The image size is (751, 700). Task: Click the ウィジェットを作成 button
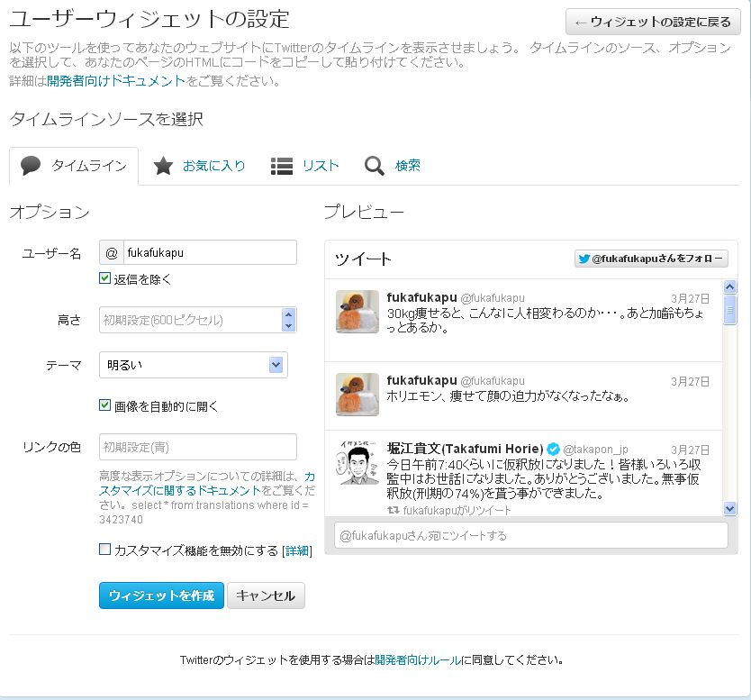[161, 595]
